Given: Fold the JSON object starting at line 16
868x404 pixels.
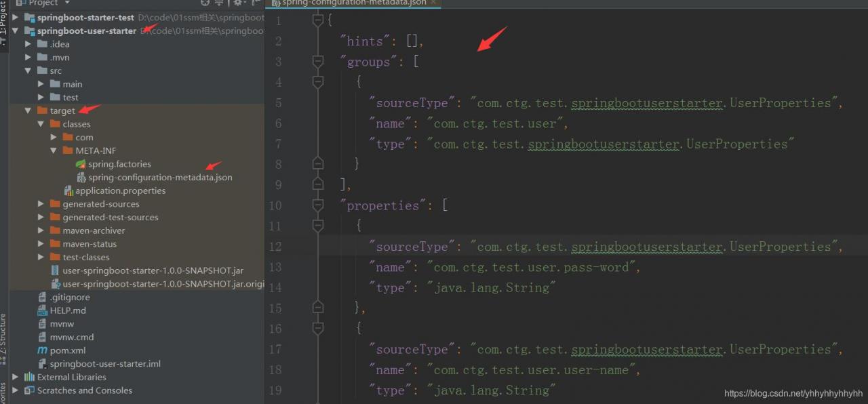Looking at the screenshot, I should tap(317, 329).
